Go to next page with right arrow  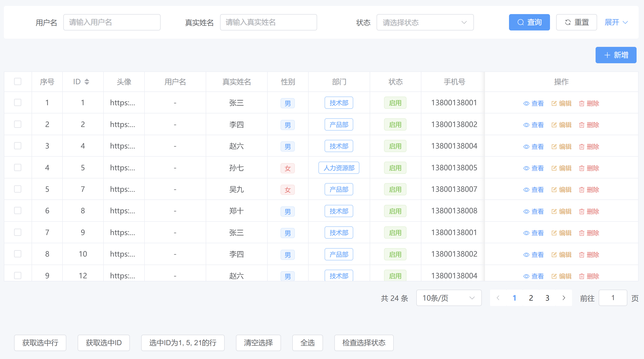pos(564,298)
